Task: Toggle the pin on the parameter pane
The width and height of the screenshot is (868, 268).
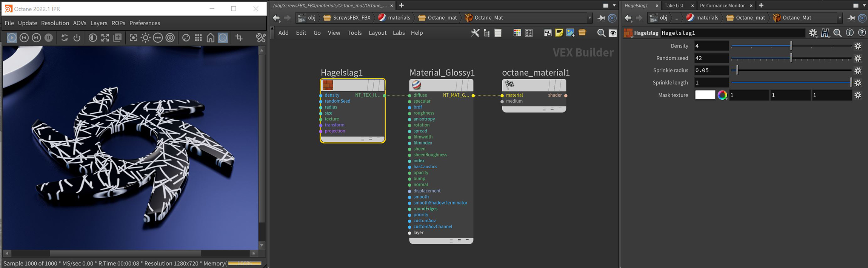Action: coord(851,18)
